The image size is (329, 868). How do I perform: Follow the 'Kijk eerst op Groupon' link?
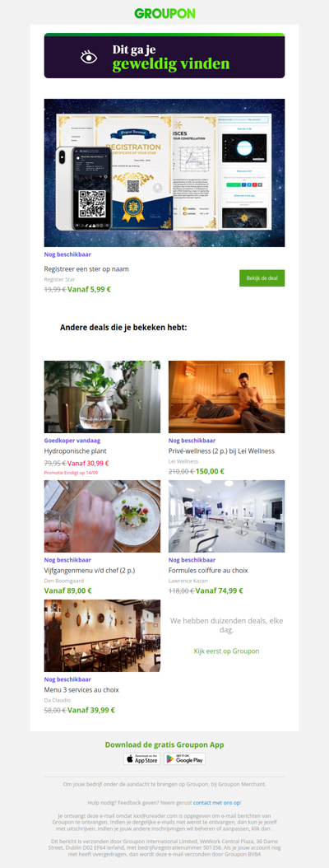coord(227,651)
